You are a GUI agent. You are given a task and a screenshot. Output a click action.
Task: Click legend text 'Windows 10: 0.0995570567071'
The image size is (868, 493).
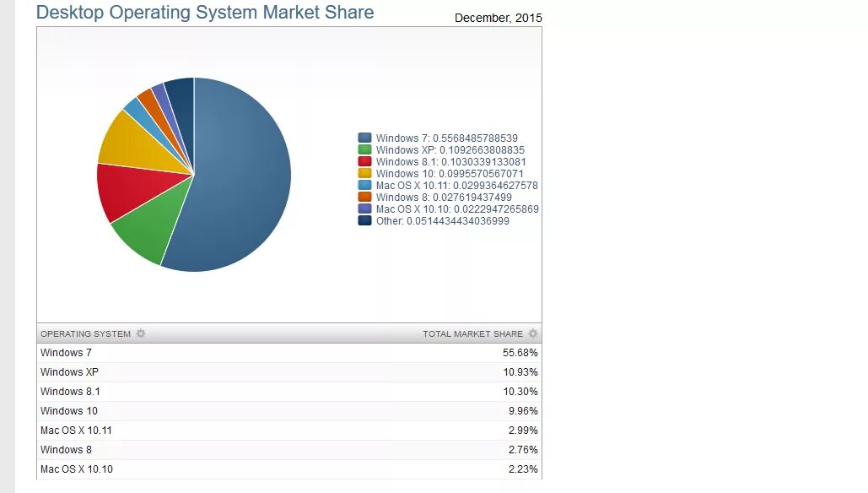click(x=450, y=173)
